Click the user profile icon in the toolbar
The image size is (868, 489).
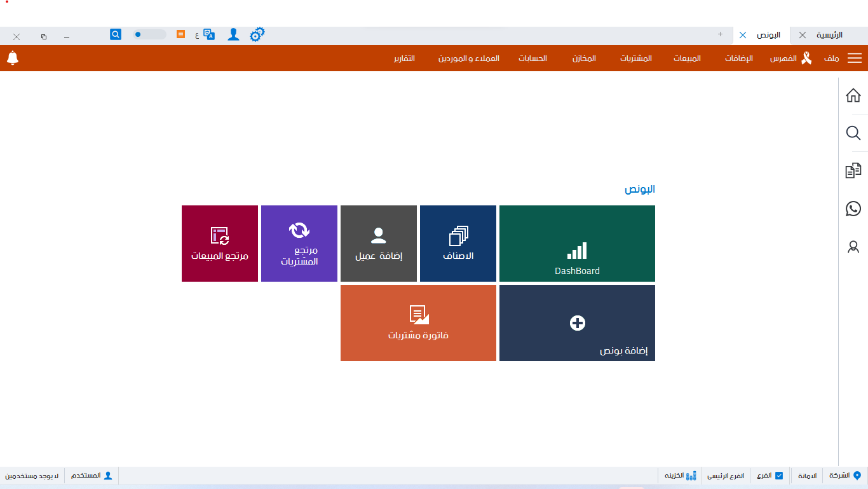point(233,34)
